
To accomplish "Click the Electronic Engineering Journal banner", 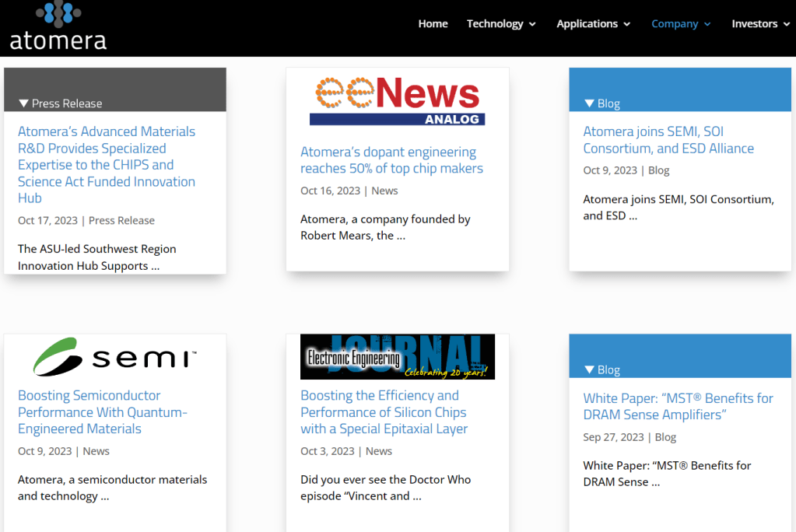I will point(397,357).
